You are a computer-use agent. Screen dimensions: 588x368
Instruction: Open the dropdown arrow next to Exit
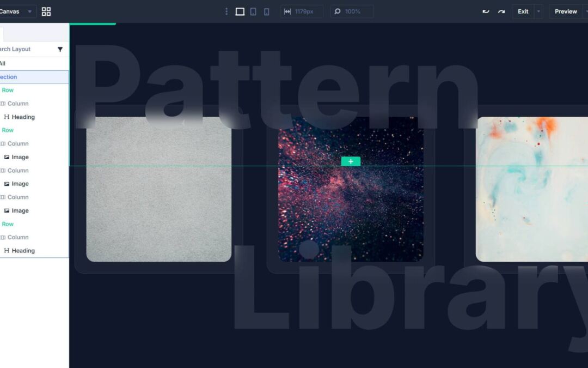click(538, 11)
